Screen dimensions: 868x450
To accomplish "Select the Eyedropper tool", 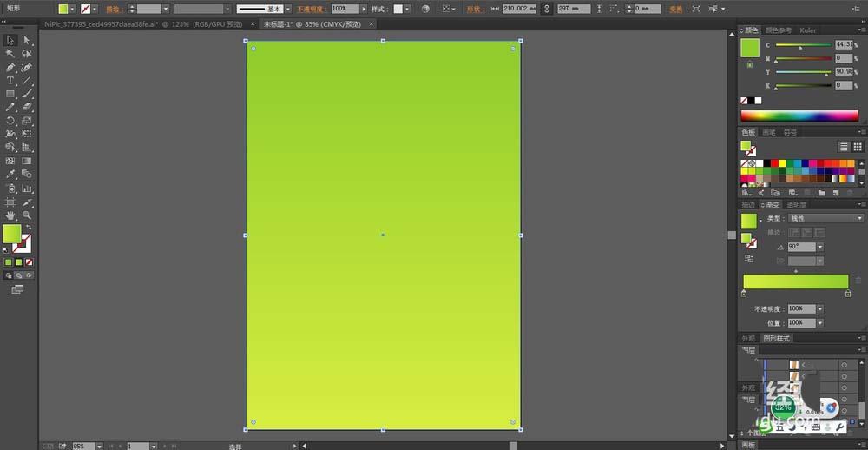I will click(x=10, y=175).
